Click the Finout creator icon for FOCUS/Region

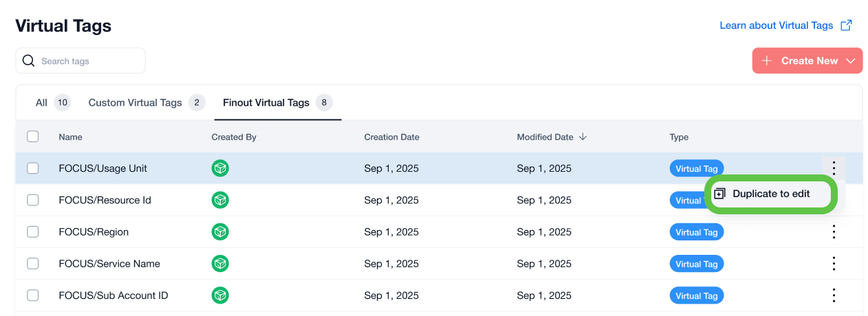click(x=220, y=232)
